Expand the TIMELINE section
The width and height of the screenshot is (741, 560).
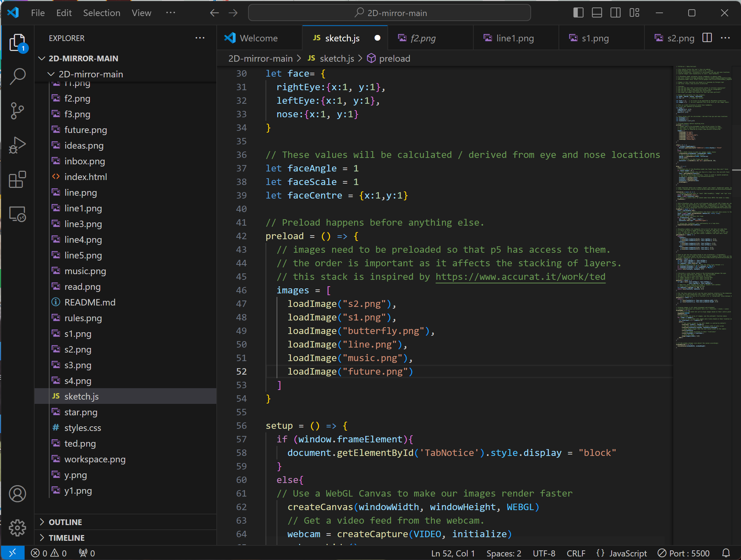point(67,538)
